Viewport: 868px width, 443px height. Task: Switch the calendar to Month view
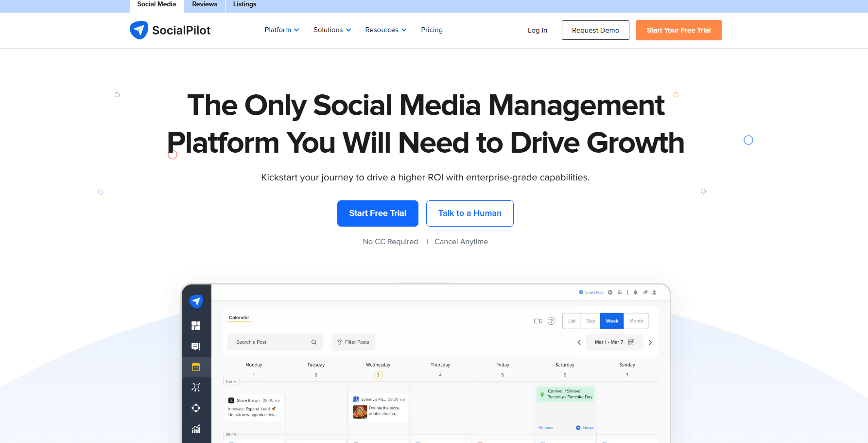[x=636, y=321]
